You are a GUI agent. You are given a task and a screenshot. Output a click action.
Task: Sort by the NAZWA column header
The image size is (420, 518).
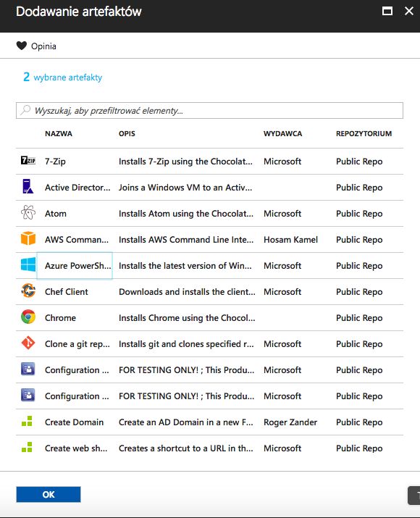pos(59,134)
